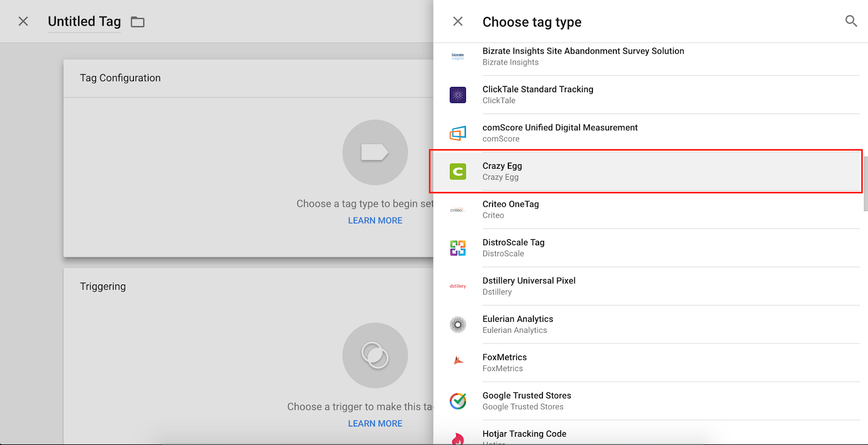Select the ClickTale purple logo icon

point(458,95)
